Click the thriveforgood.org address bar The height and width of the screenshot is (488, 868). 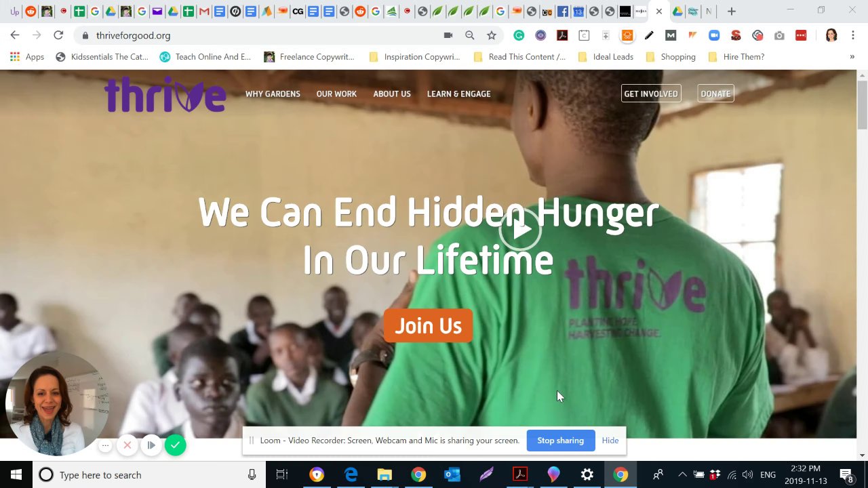pyautogui.click(x=264, y=35)
